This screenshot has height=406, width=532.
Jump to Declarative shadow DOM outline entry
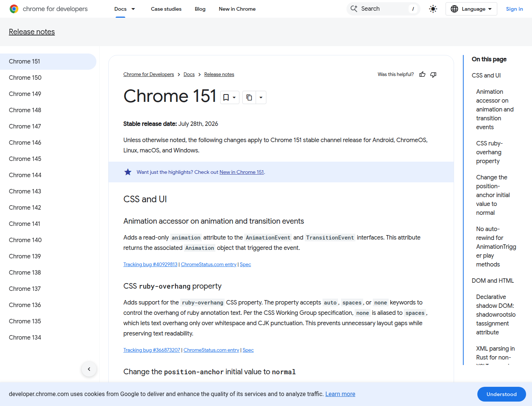(x=496, y=314)
